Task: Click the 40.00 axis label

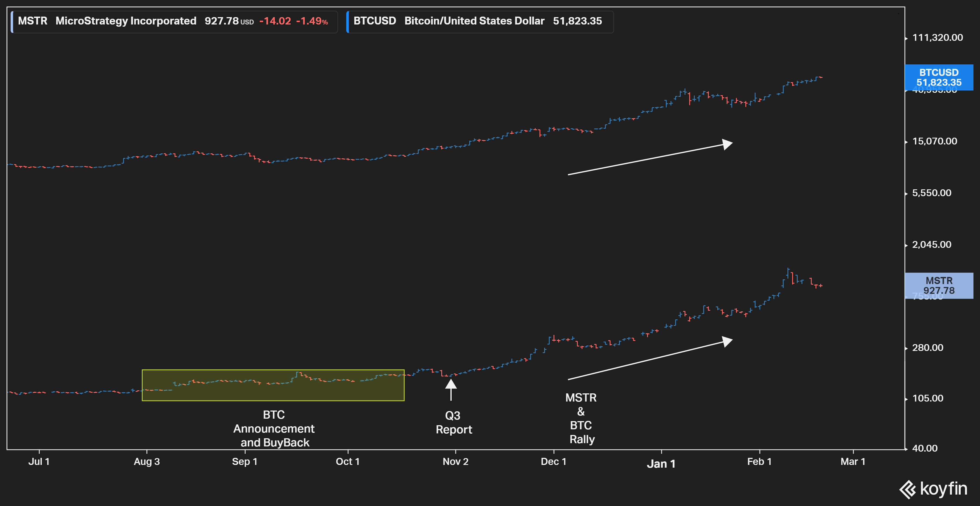Action: (x=925, y=448)
